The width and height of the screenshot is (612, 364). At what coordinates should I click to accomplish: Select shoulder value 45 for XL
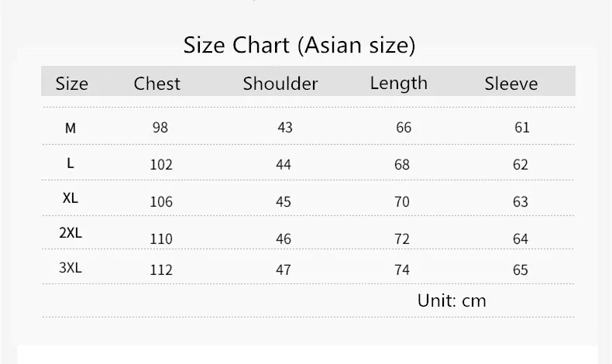tap(284, 201)
